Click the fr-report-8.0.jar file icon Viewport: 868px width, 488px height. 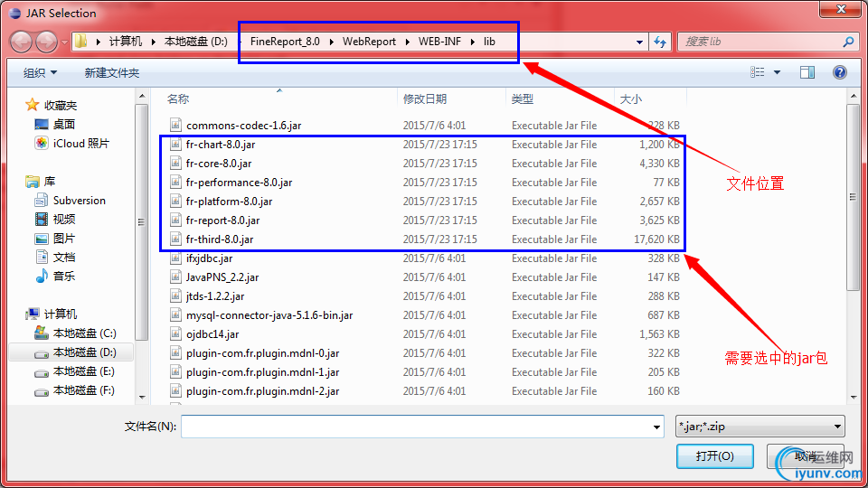tap(175, 221)
